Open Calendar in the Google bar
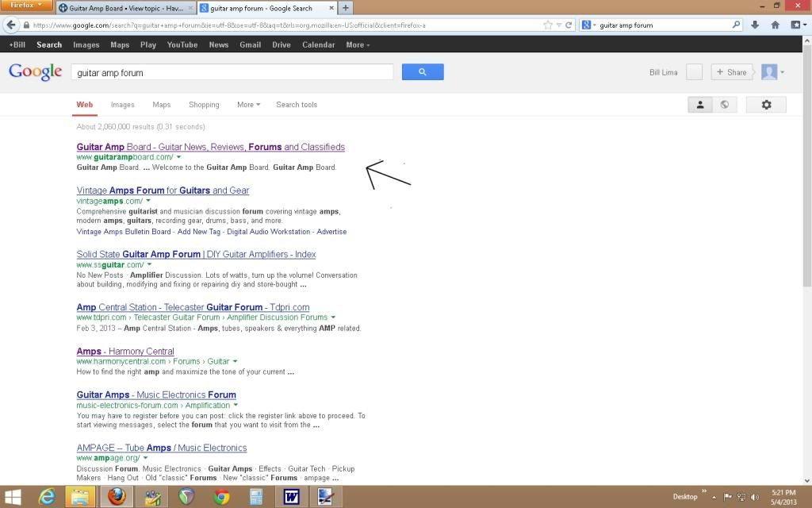The height and width of the screenshot is (508, 812). 319,44
